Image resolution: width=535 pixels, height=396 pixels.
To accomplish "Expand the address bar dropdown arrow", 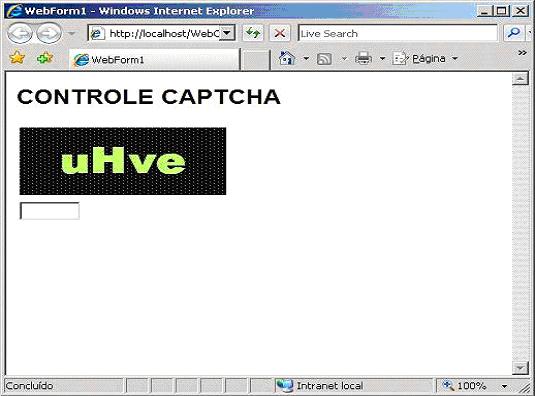I will coord(227,33).
